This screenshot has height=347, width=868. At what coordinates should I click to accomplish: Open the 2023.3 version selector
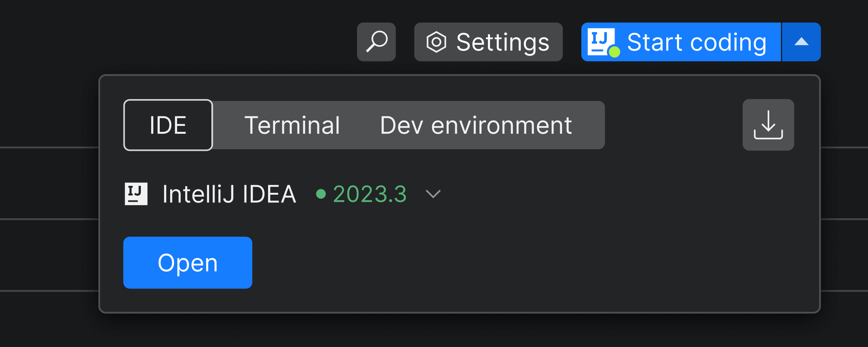pos(370,194)
